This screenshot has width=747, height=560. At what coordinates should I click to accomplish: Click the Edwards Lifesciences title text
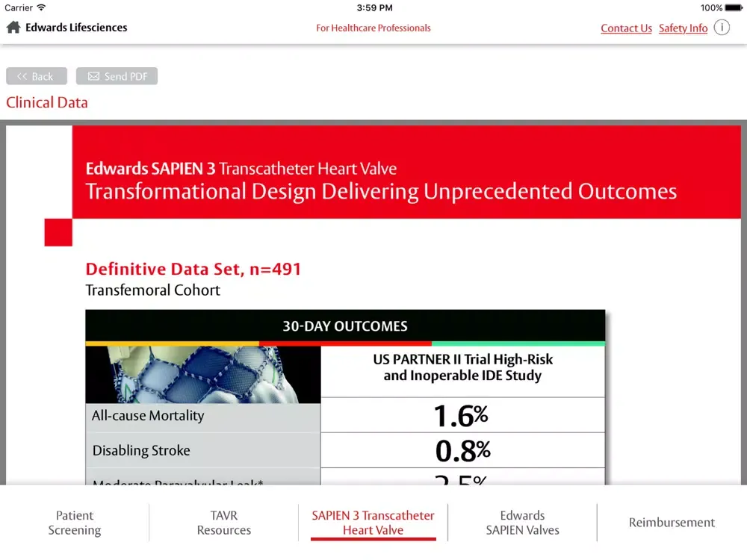[x=76, y=28]
